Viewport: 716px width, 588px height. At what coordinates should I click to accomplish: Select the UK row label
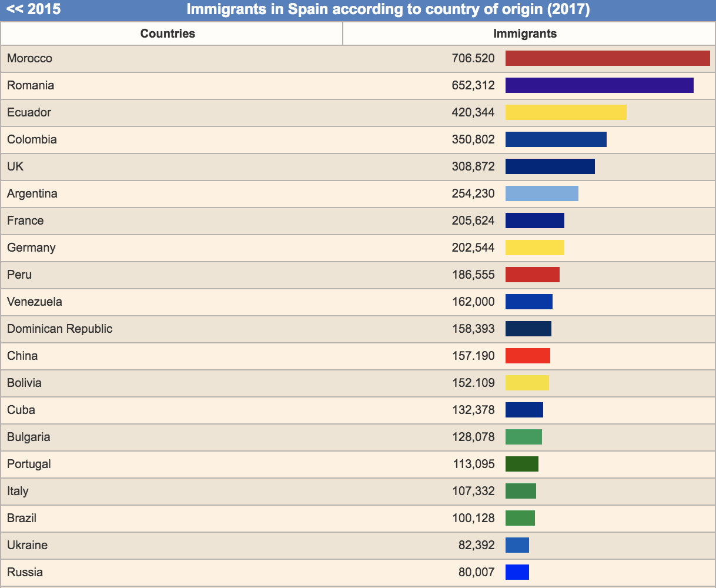15,166
